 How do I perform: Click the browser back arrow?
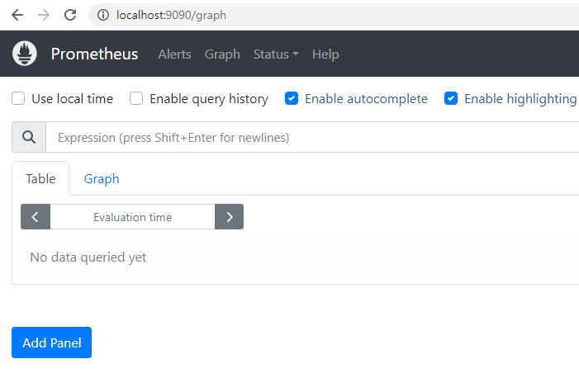point(17,15)
